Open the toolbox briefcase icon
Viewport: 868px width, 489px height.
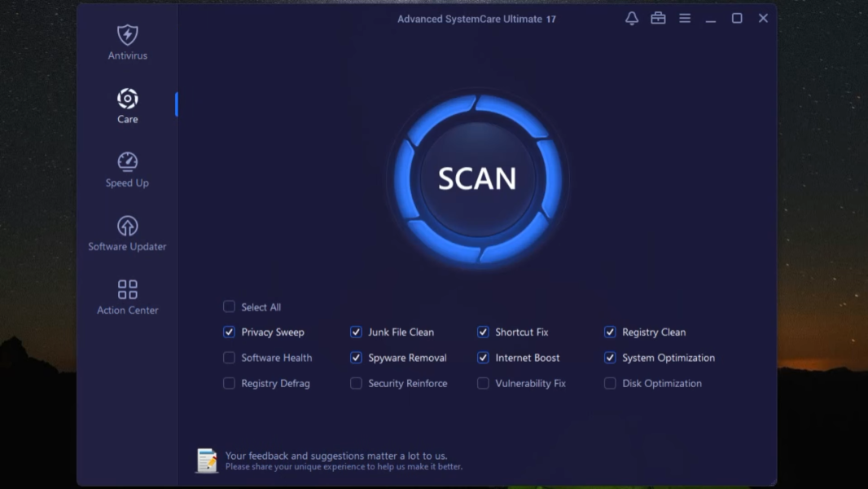[658, 18]
